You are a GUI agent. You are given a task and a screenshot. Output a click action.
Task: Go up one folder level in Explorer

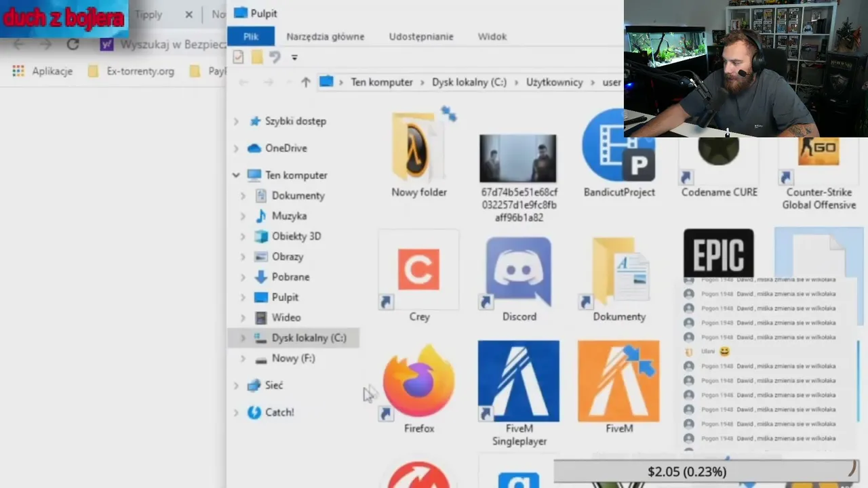tap(306, 82)
